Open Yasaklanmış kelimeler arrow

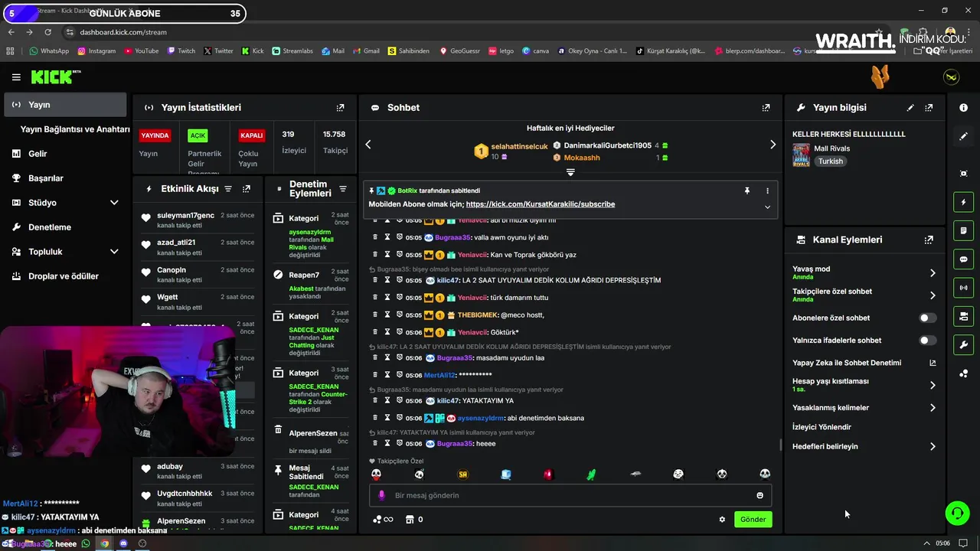tap(933, 408)
